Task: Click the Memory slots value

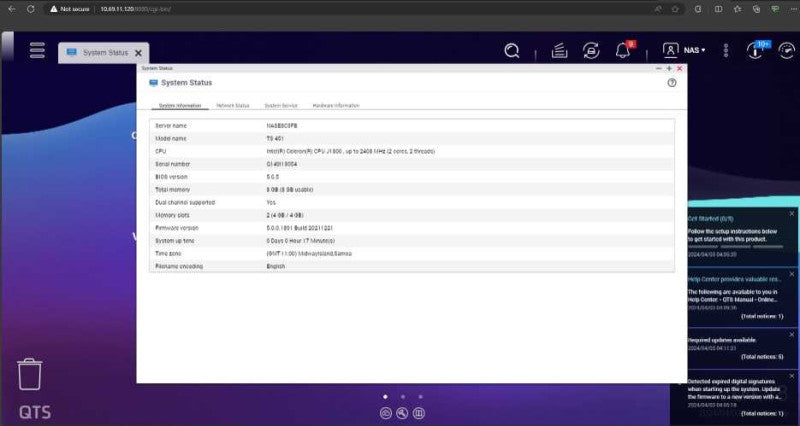Action: (x=285, y=215)
